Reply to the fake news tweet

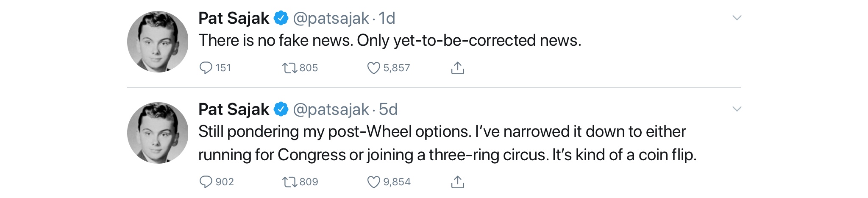[x=206, y=68]
